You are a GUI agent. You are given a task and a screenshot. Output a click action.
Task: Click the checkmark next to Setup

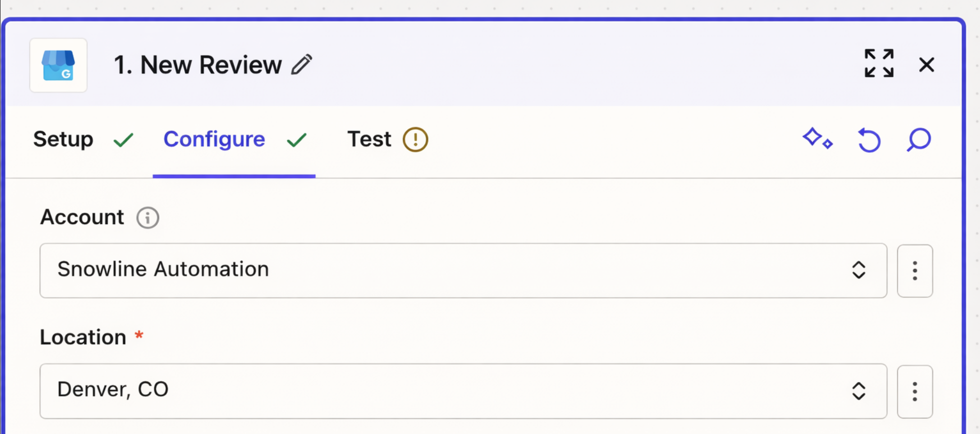(123, 140)
